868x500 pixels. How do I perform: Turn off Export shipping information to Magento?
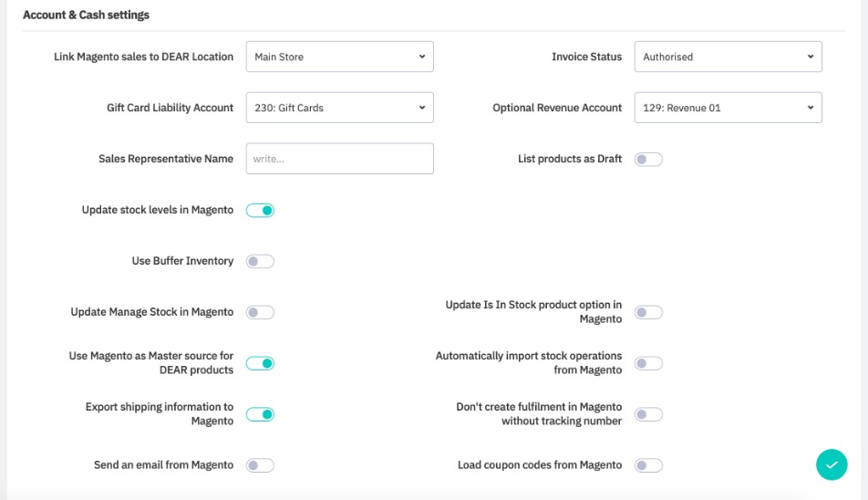260,415
